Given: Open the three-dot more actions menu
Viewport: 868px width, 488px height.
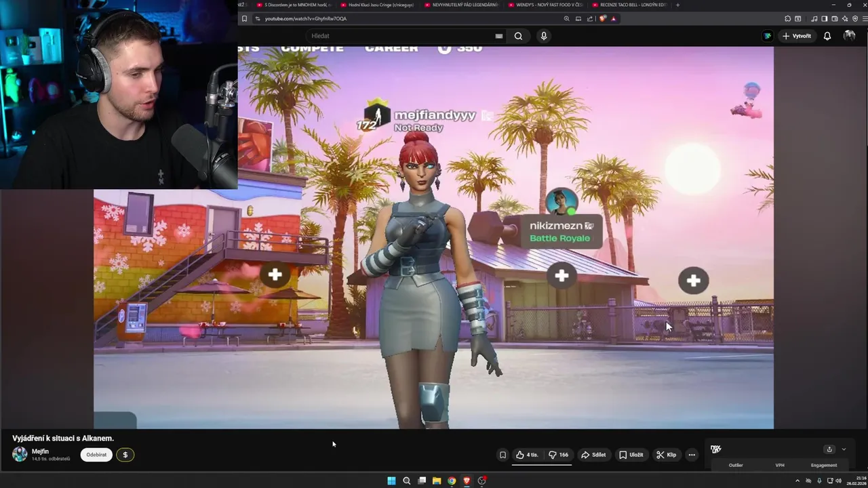Looking at the screenshot, I should pos(692,455).
